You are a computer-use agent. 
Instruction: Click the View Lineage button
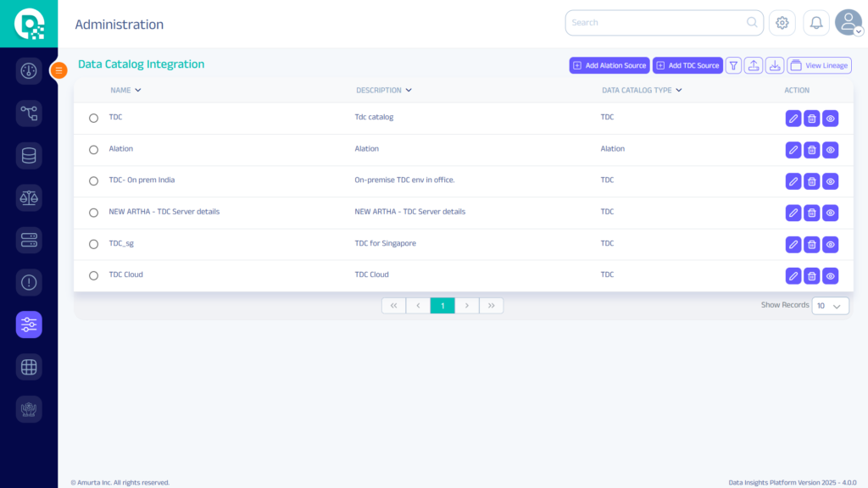tap(819, 65)
